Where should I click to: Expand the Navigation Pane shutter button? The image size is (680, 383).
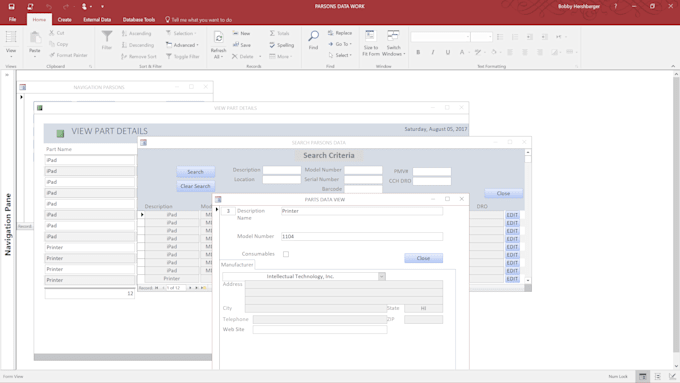click(x=7, y=75)
